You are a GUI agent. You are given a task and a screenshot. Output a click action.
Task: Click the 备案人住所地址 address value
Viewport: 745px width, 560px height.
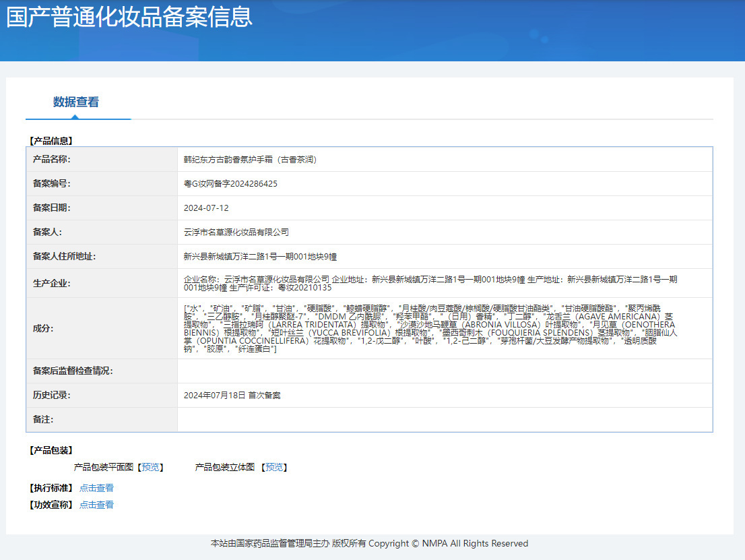[260, 257]
